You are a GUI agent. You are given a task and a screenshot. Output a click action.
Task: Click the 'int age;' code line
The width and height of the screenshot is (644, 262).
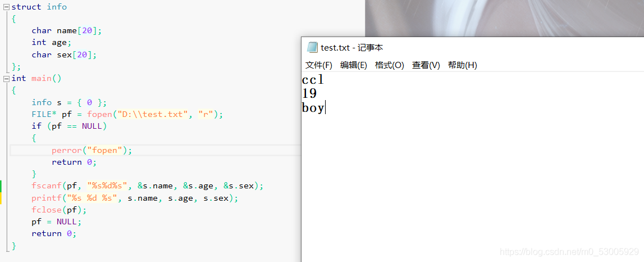click(51, 42)
